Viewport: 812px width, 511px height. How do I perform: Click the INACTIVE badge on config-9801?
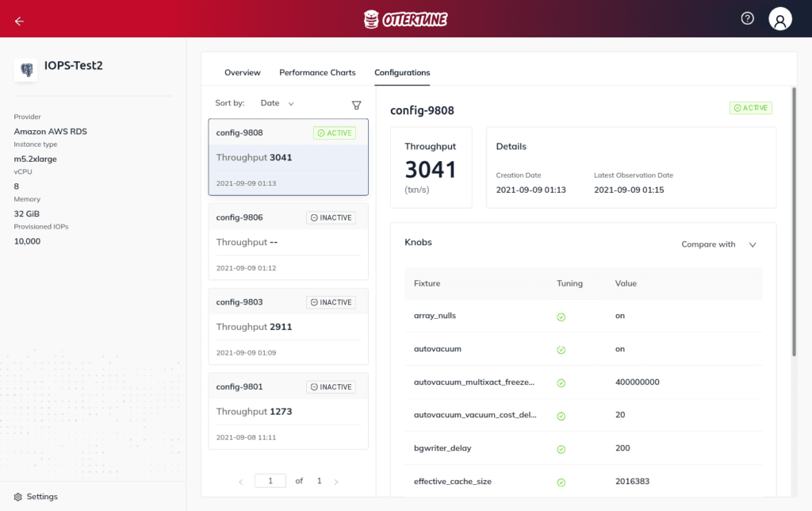pos(331,387)
